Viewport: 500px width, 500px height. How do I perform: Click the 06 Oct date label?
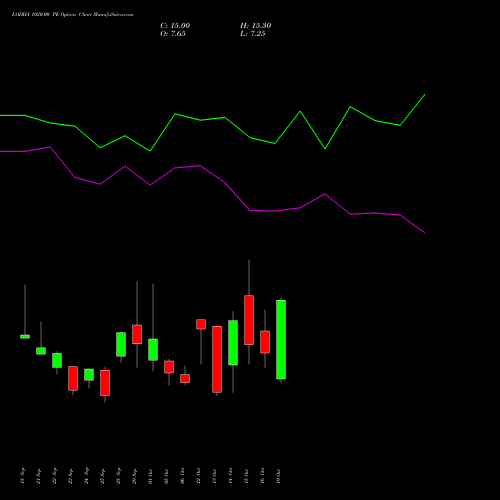pos(182,476)
